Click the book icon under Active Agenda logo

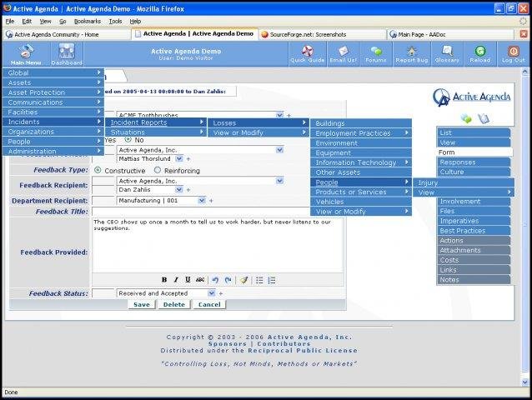(x=484, y=118)
